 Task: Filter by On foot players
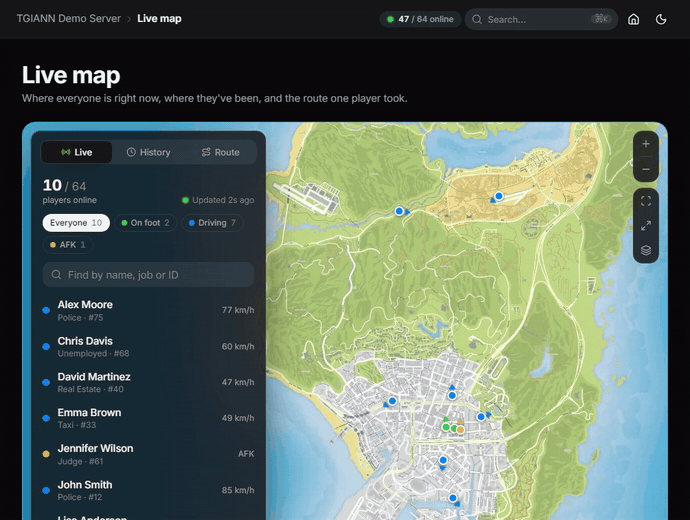pos(145,223)
